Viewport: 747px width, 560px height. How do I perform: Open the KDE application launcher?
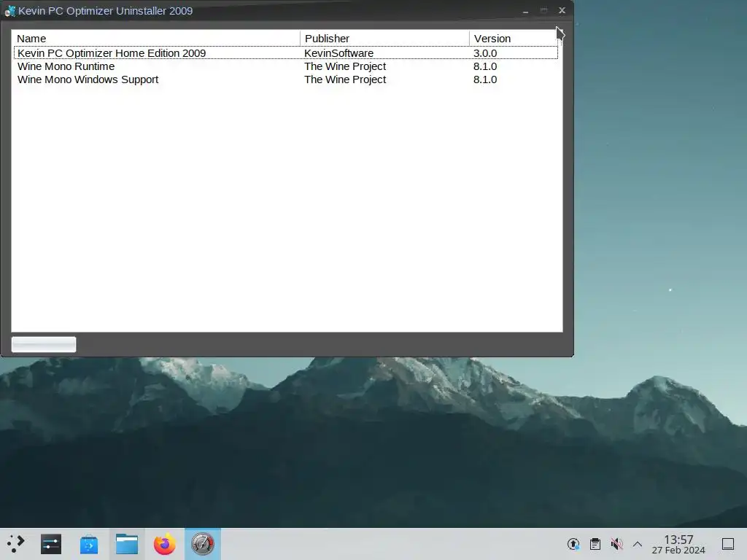click(16, 544)
